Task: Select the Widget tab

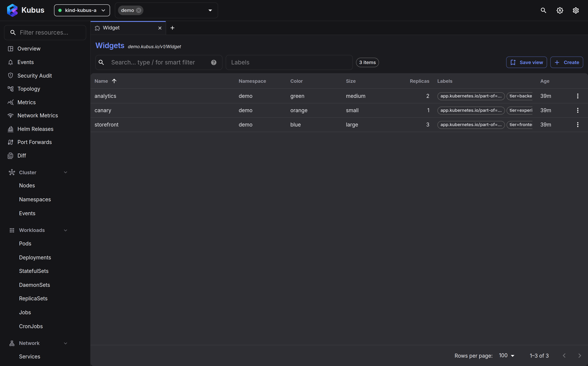Action: click(x=128, y=28)
